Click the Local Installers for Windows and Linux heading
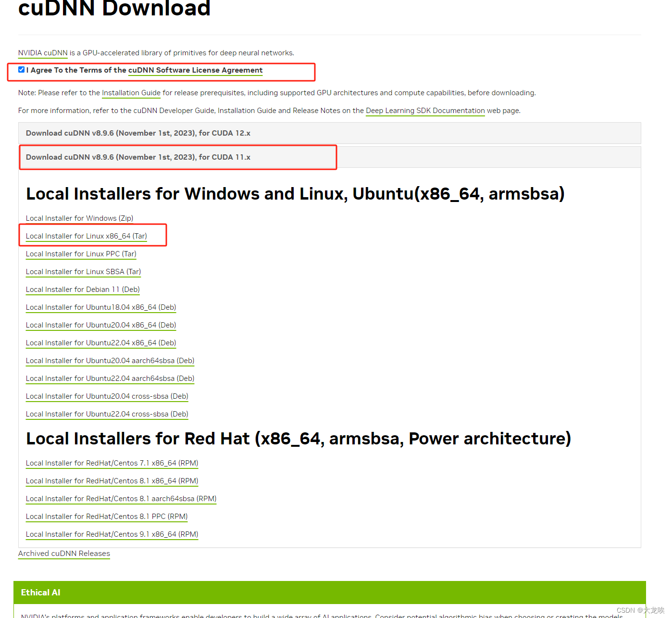The width and height of the screenshot is (672, 618). (x=295, y=194)
